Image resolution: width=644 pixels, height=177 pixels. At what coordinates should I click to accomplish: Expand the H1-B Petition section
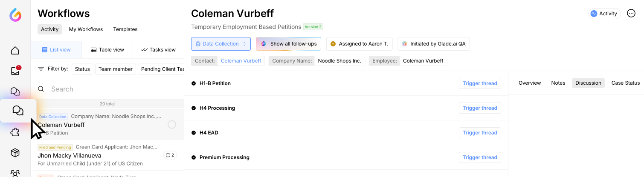click(194, 83)
